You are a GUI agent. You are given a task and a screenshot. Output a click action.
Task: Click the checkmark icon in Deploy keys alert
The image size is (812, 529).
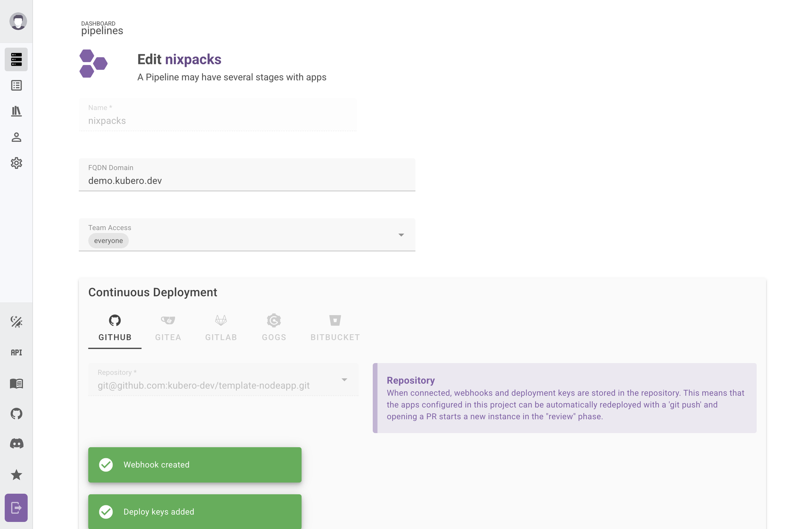pyautogui.click(x=106, y=512)
